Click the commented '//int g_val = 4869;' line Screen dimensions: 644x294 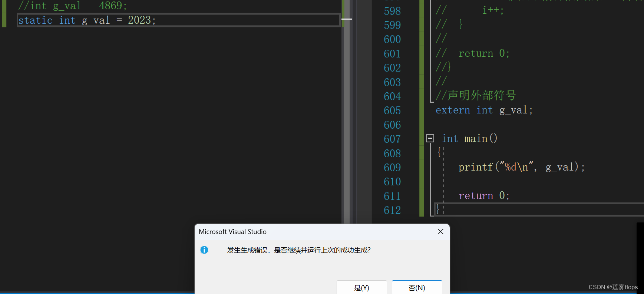(x=73, y=6)
